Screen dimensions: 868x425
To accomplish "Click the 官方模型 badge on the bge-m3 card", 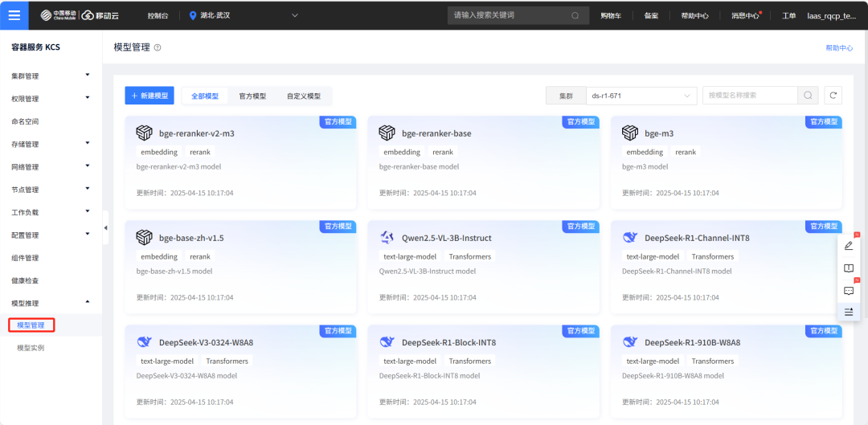I will (x=824, y=122).
